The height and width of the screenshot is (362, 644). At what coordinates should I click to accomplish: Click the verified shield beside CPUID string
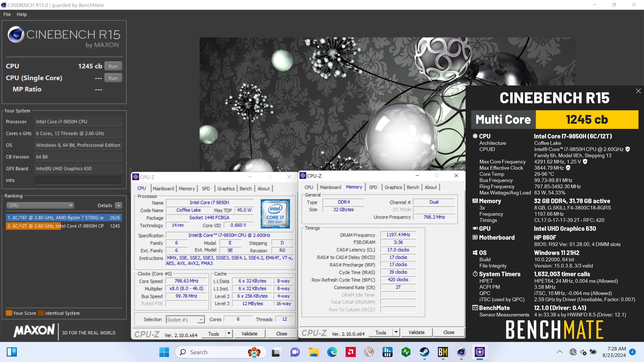coord(628,149)
